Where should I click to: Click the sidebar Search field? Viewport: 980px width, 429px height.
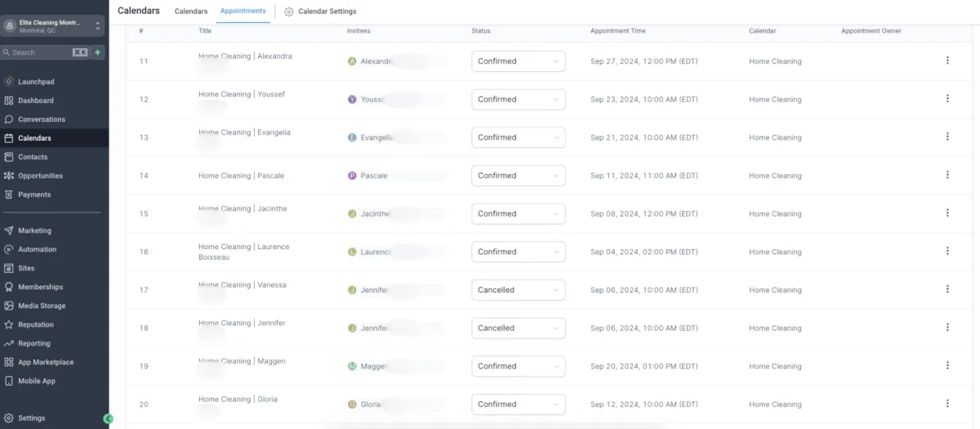(41, 52)
